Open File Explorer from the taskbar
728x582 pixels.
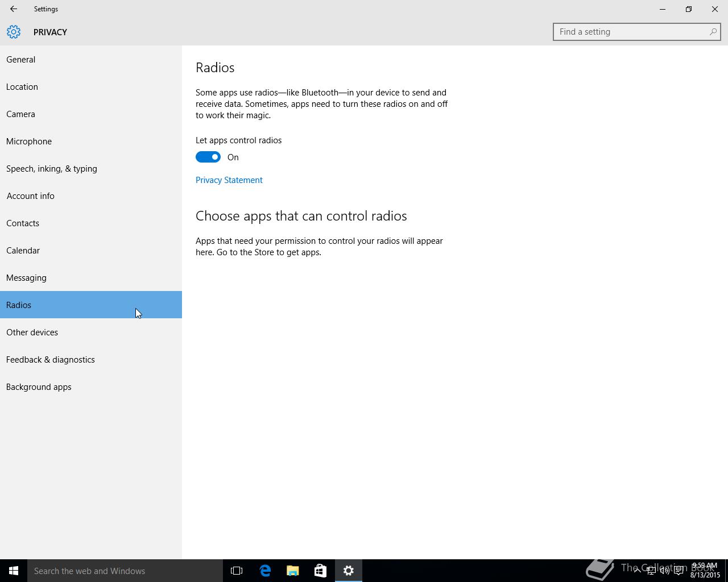[293, 571]
